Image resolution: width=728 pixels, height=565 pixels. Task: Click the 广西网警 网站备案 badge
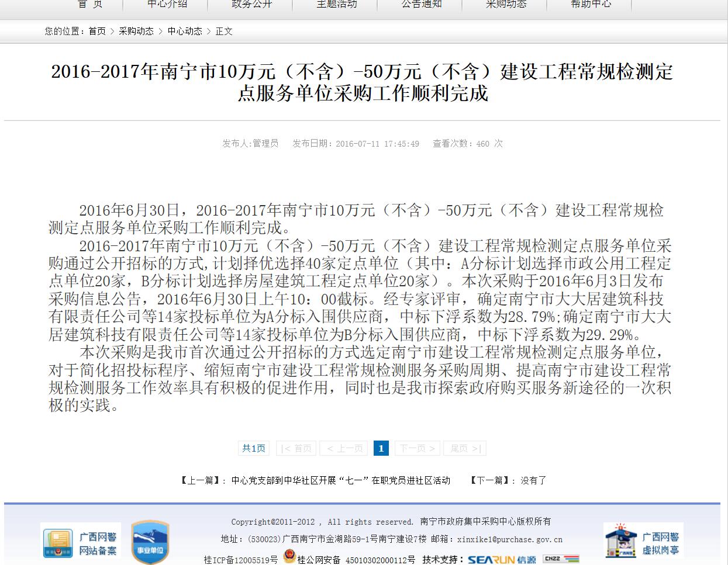(x=81, y=542)
